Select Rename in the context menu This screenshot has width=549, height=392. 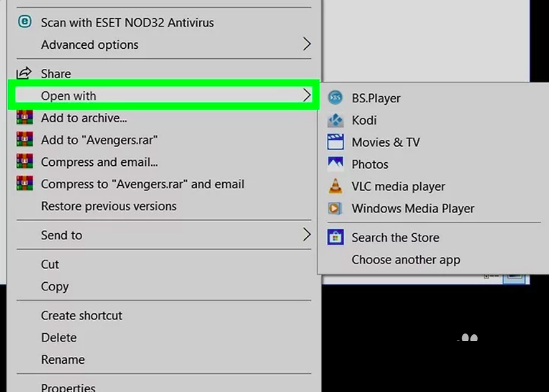coord(164,360)
